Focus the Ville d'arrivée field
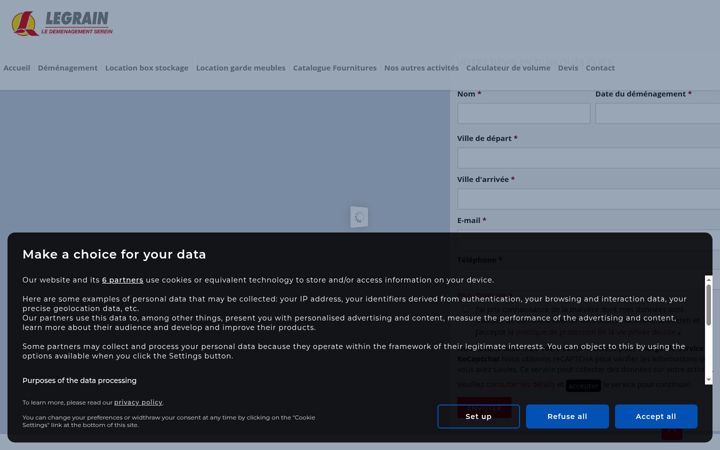720x450 pixels. point(589,199)
